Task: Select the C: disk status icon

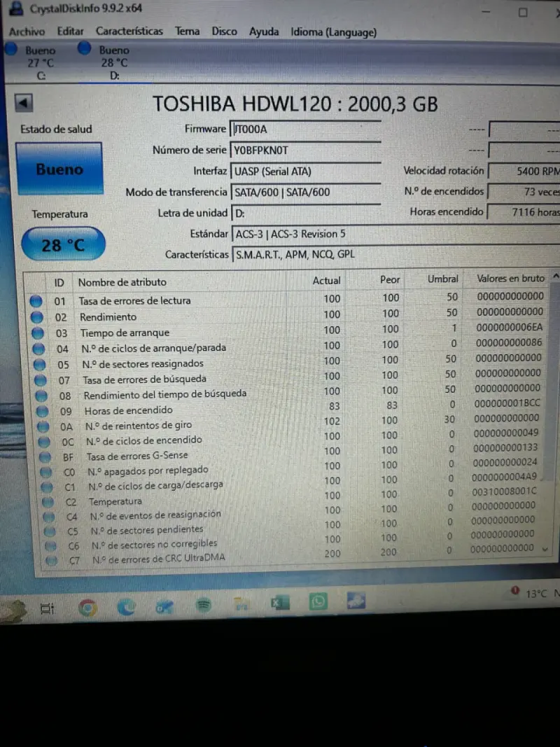Action: (x=11, y=48)
